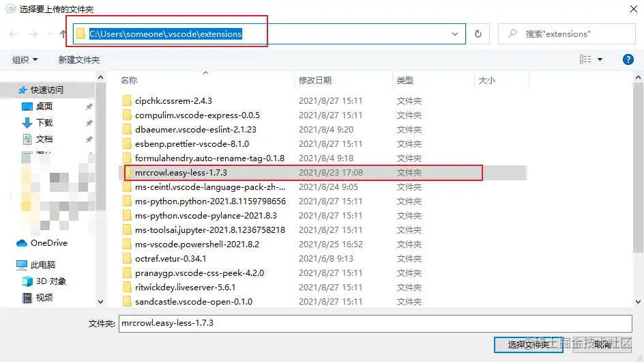
Task: Open 3D 对象 in the sidebar
Action: point(51,281)
